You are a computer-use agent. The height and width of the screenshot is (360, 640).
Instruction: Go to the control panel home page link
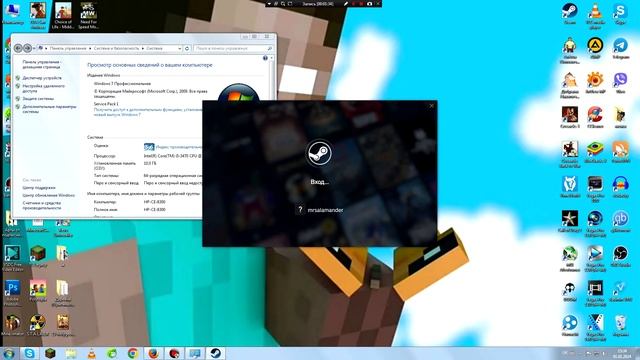tap(42, 64)
